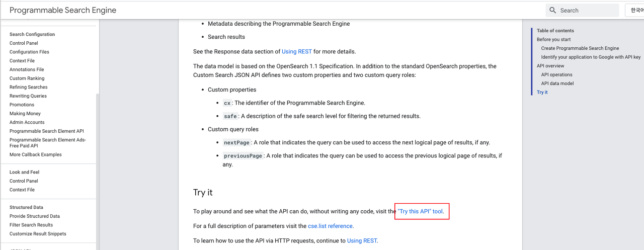The image size is (644, 250).
Task: Open the Using REST link in Try it section
Action: [362, 240]
